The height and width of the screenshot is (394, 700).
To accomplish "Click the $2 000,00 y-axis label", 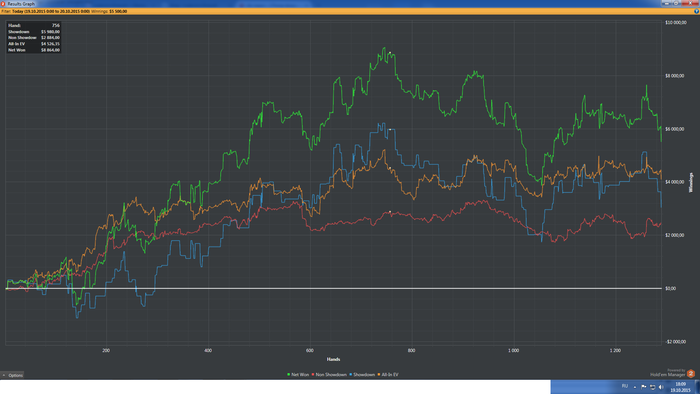I will point(675,235).
